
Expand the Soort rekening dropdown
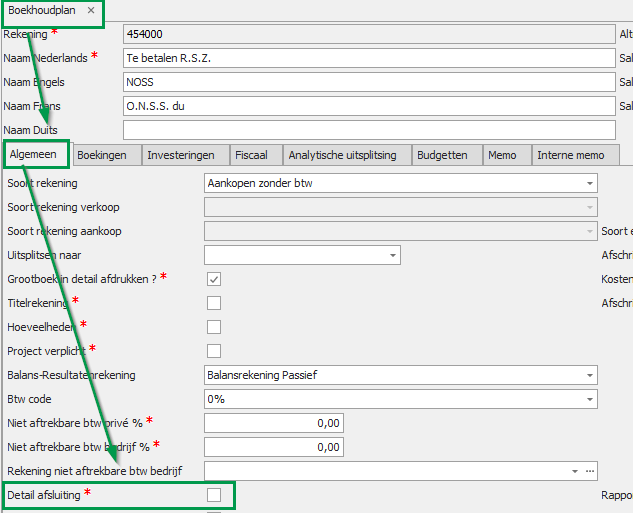589,183
